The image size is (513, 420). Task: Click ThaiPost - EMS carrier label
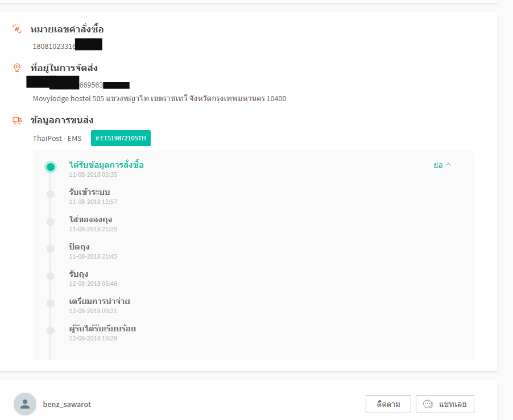57,138
